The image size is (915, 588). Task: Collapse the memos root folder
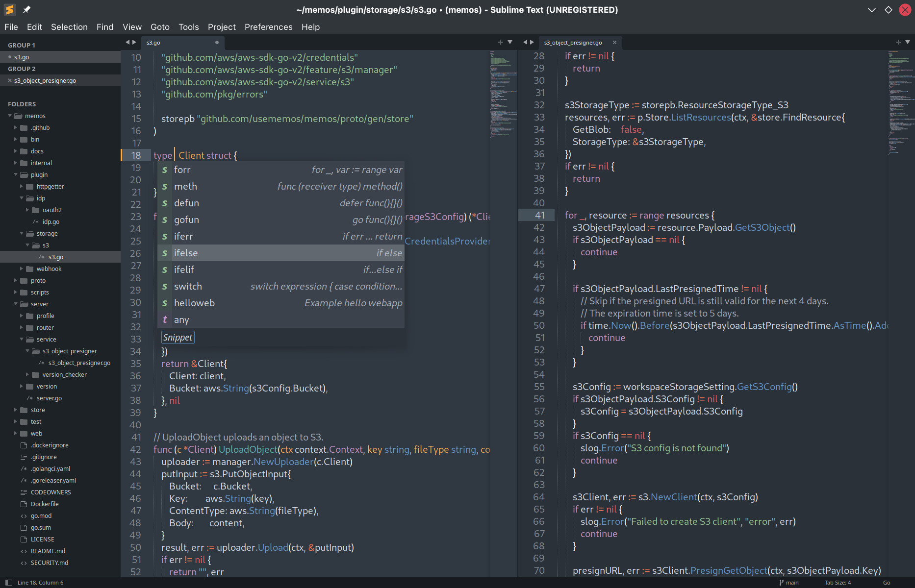coord(10,116)
